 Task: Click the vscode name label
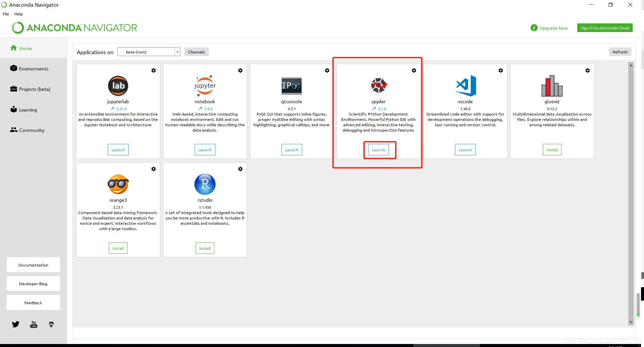(465, 102)
